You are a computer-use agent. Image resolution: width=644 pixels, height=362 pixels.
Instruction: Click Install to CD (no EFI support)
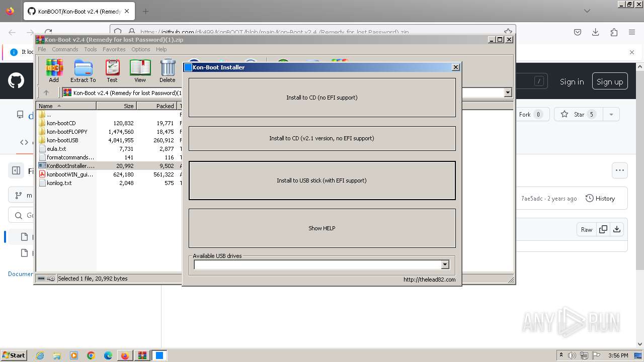322,98
